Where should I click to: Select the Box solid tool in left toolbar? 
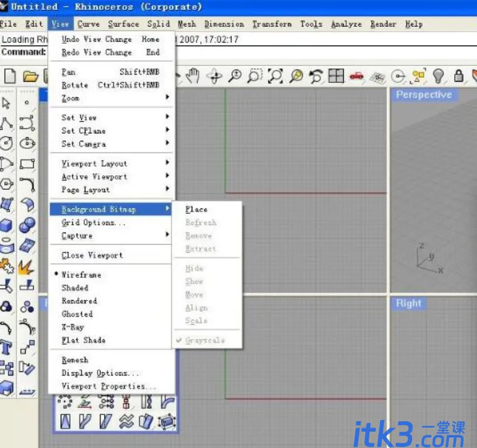[6, 225]
